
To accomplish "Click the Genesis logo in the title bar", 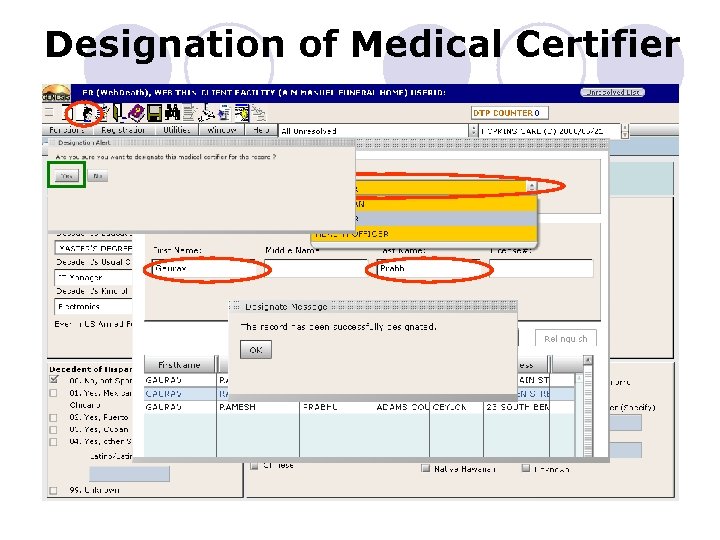I will tap(56, 93).
